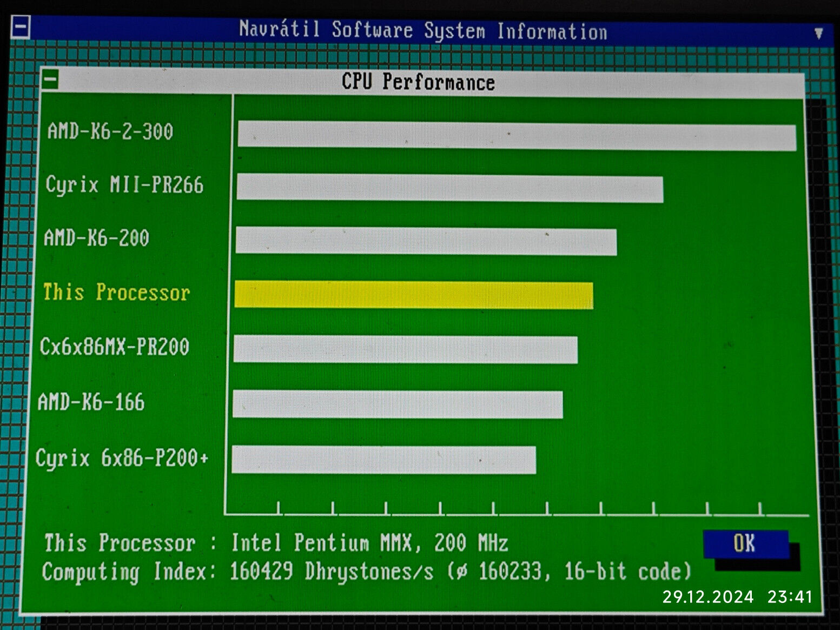
Task: Click the OK button
Action: (745, 543)
